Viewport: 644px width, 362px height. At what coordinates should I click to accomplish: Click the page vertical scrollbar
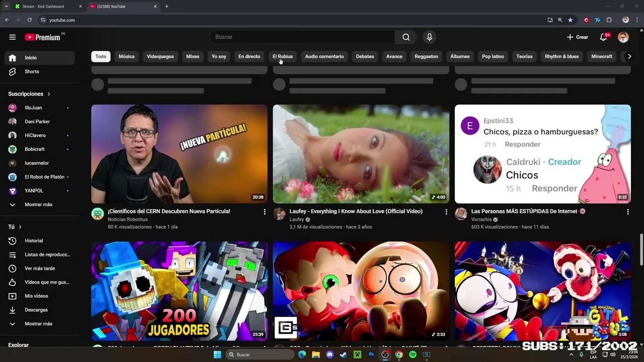(641, 248)
